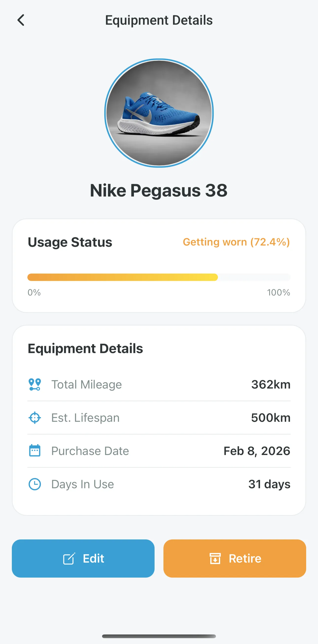Tap the Edit button

pos(83,559)
